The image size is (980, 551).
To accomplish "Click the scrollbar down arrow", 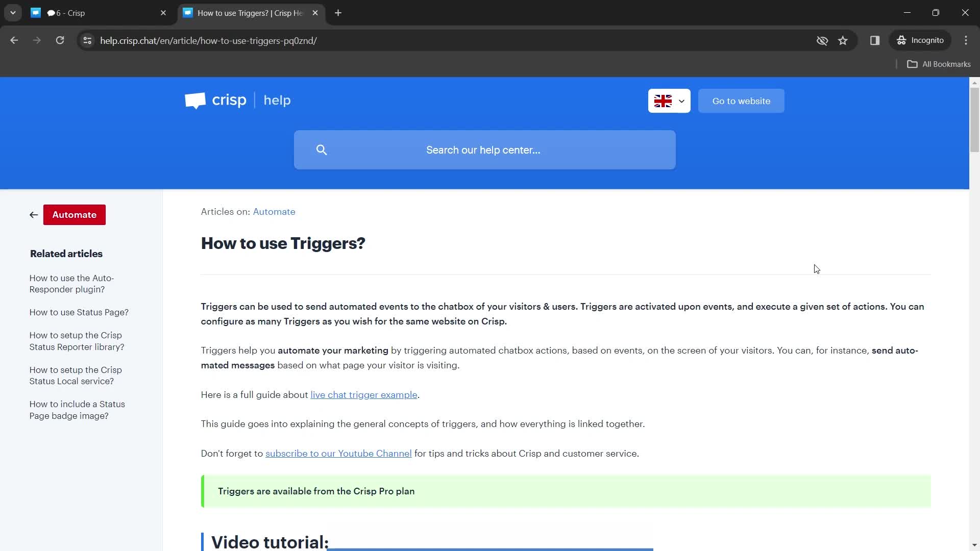I will tap(974, 545).
